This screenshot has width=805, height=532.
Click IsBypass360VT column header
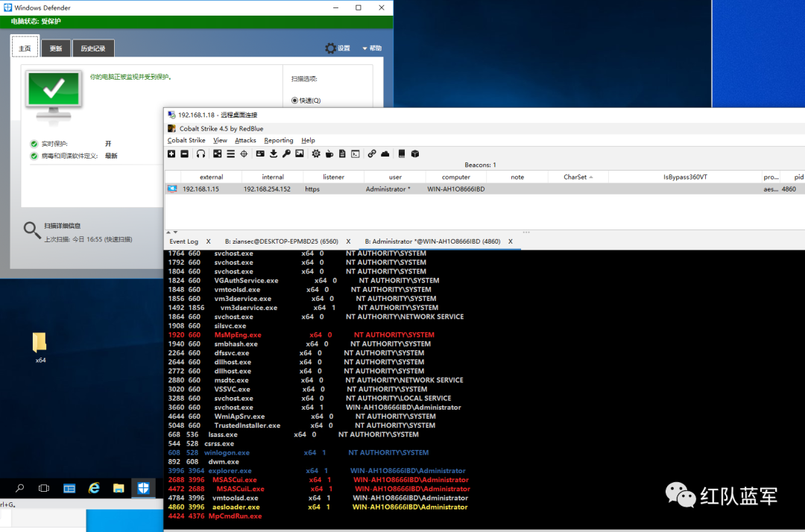[685, 177]
